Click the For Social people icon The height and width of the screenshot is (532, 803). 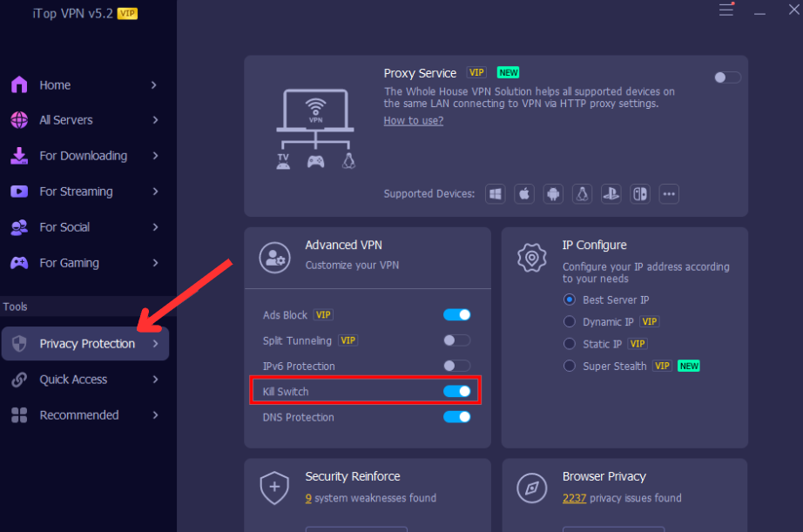(x=19, y=227)
